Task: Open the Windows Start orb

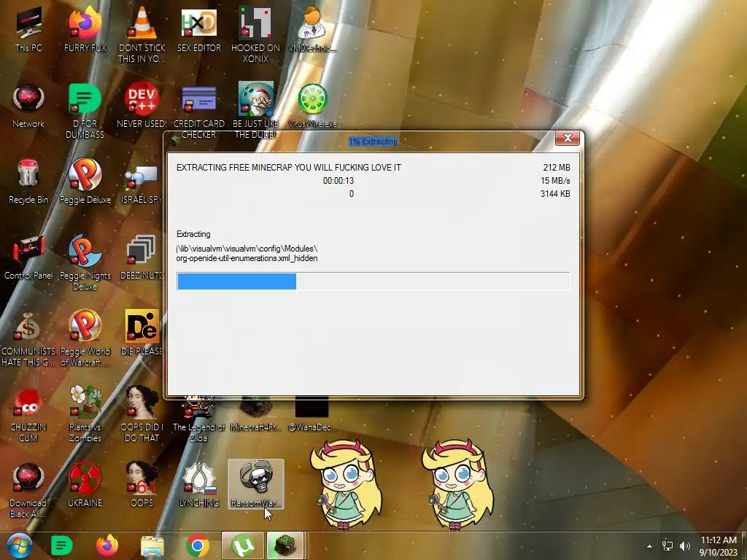Action: pos(19,545)
